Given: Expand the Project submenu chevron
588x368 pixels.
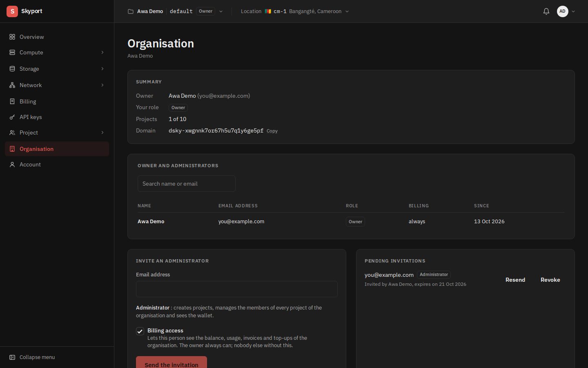Looking at the screenshot, I should (102, 132).
